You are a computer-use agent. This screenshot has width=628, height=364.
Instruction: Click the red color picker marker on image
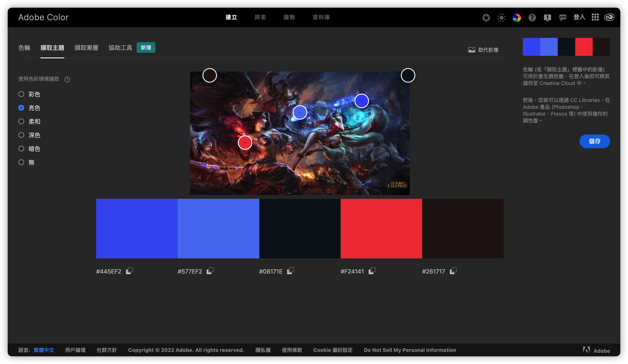[x=245, y=143]
